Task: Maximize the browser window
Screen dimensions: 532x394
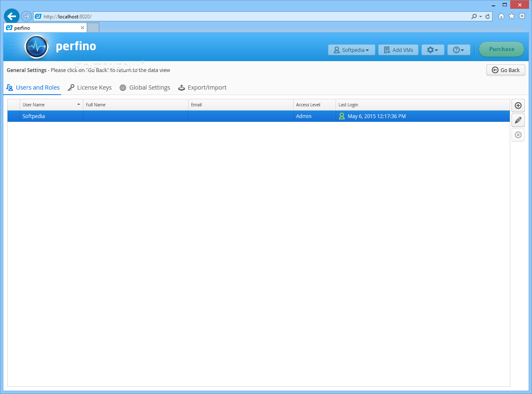Action: (505, 5)
